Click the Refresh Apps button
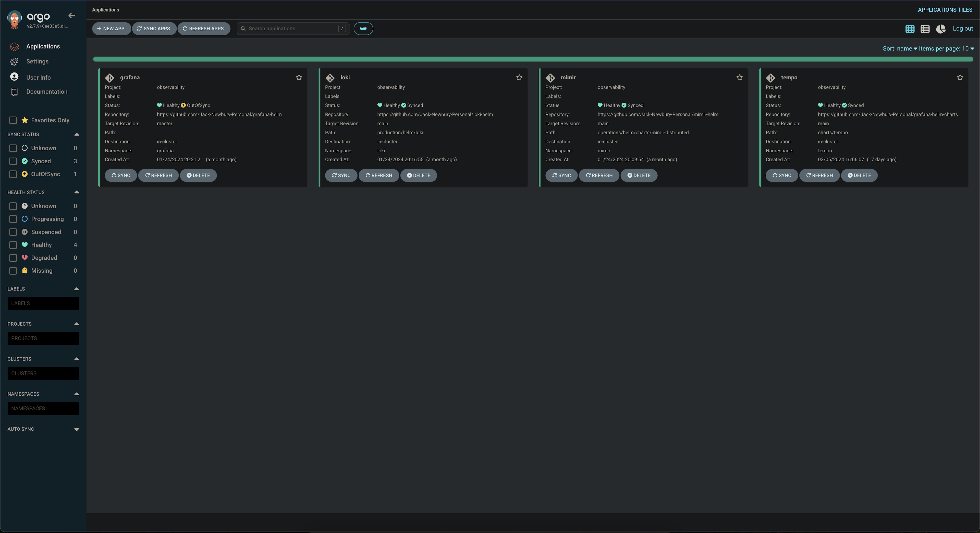The width and height of the screenshot is (980, 533). [x=204, y=29]
